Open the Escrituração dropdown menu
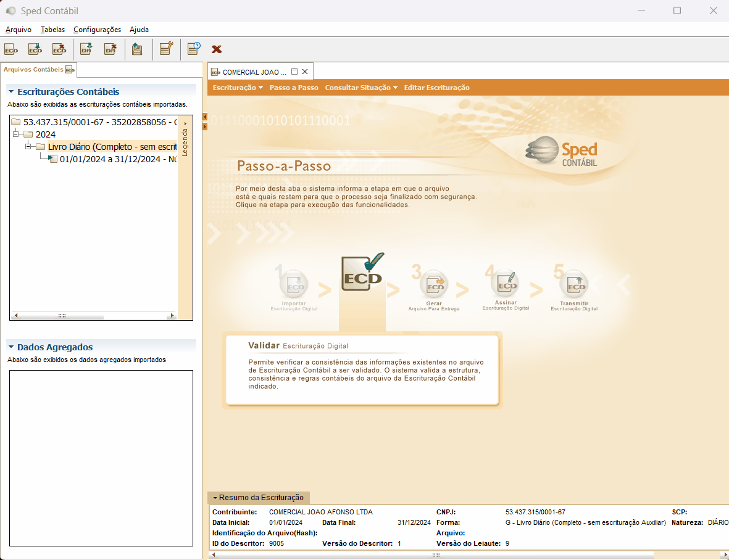 [x=238, y=88]
